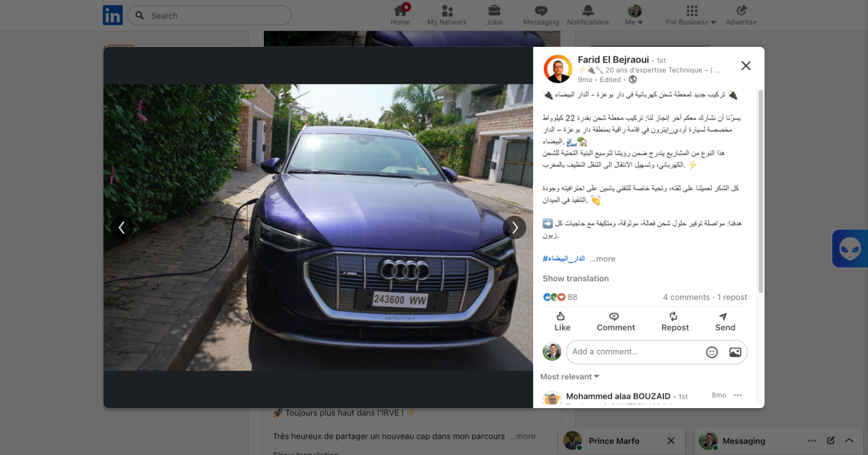
Task: Go to next image with right arrow
Action: 514,227
